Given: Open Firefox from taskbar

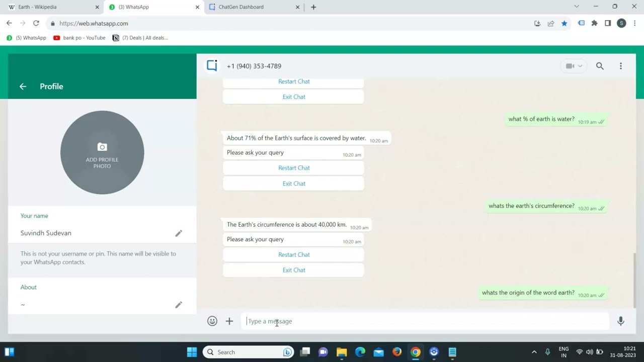Looking at the screenshot, I should [x=397, y=352].
